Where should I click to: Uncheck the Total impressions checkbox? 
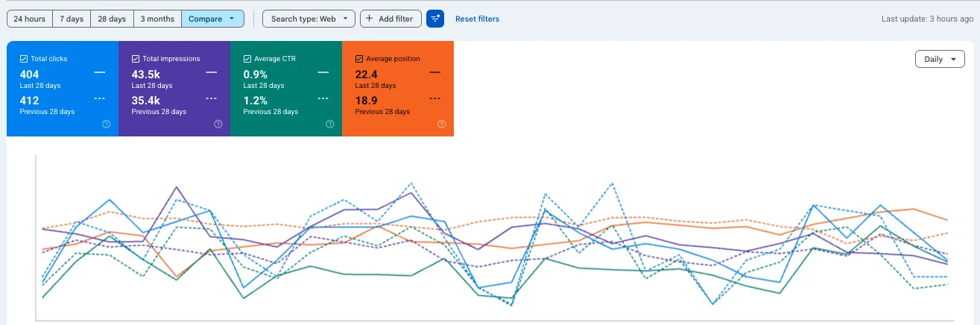(x=136, y=58)
